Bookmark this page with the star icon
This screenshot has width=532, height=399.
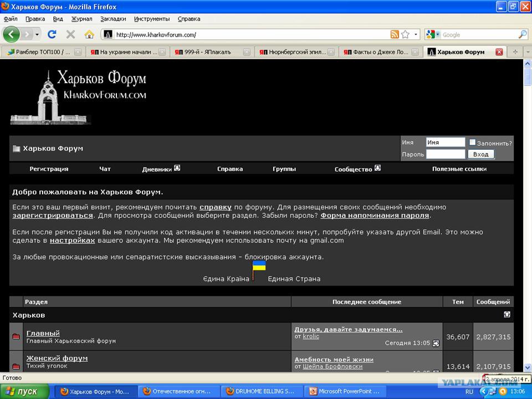coord(405,34)
